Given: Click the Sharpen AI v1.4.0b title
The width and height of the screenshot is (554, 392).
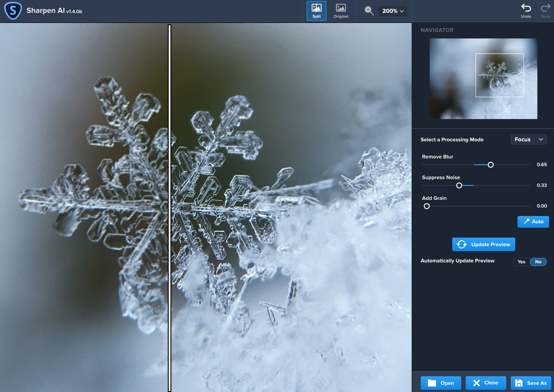Looking at the screenshot, I should coord(54,11).
